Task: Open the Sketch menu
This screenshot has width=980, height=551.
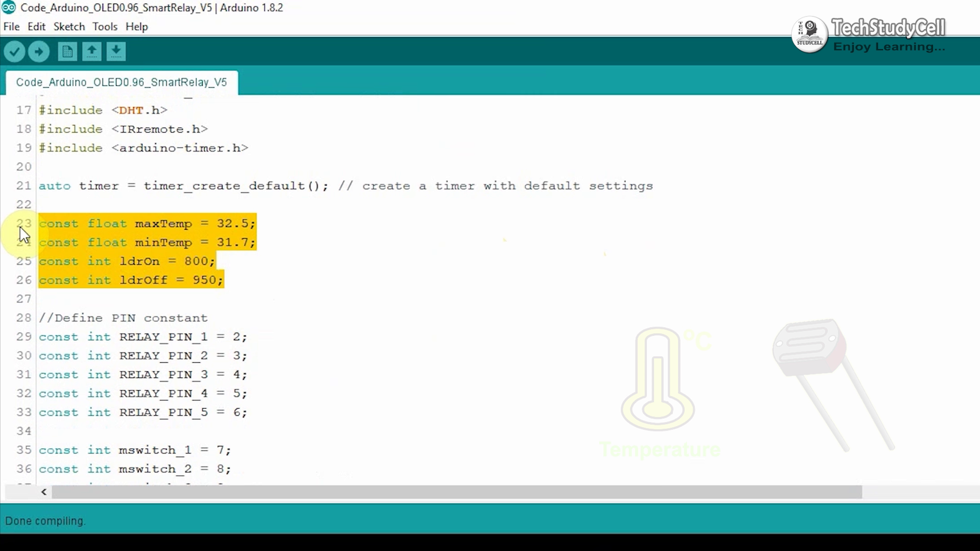Action: [69, 26]
